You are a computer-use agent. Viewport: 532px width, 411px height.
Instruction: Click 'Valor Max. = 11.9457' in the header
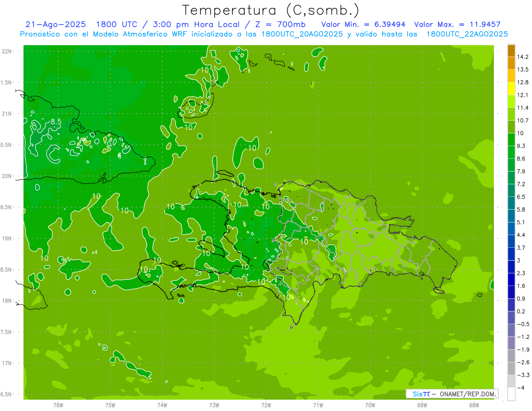pos(457,24)
